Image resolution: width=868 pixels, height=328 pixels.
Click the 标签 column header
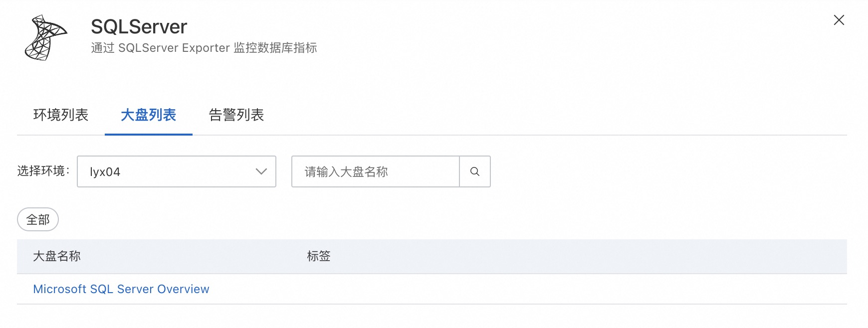point(319,256)
